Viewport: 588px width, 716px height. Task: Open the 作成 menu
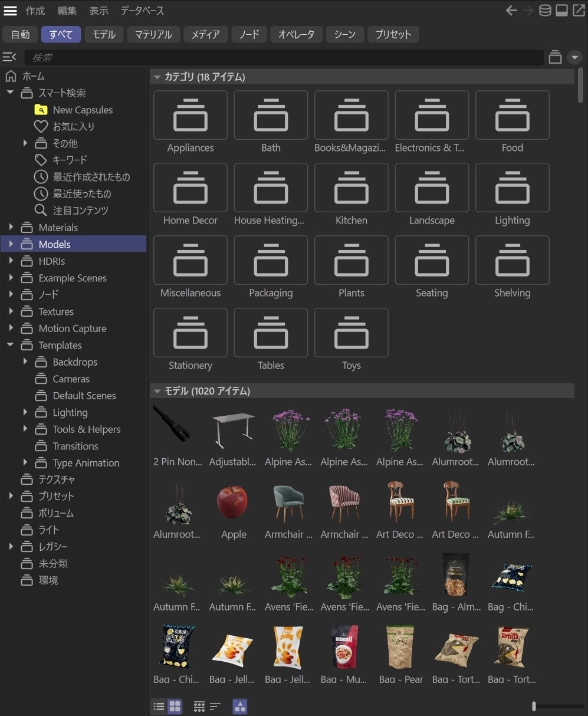click(35, 11)
